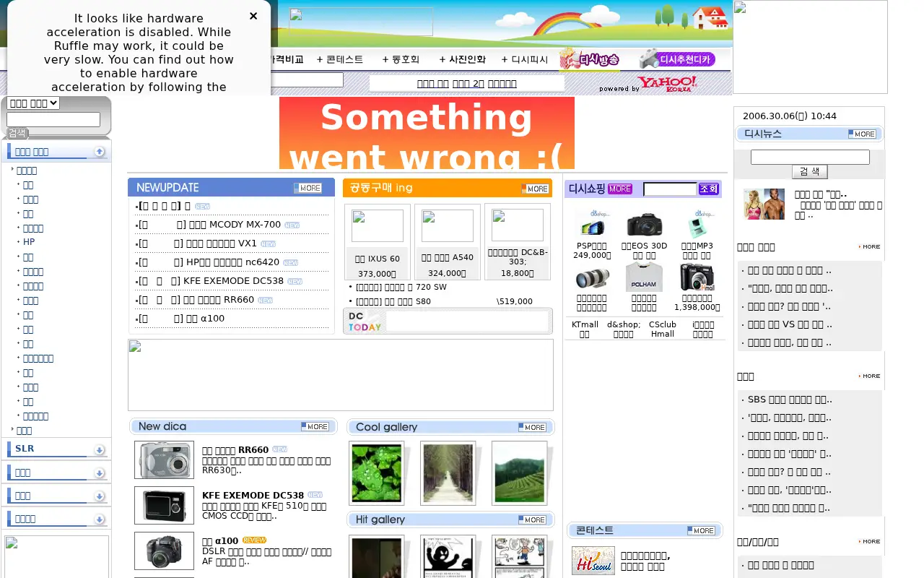Viewport: 924px width, 578px height.
Task: Collapse the top sidebar category with up arrow
Action: [99, 152]
